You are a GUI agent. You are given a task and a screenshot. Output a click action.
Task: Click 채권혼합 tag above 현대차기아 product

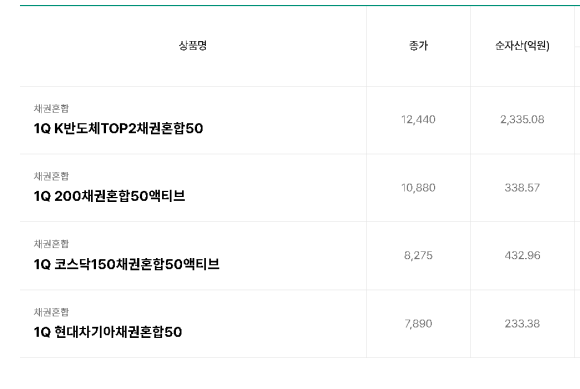pyautogui.click(x=51, y=312)
